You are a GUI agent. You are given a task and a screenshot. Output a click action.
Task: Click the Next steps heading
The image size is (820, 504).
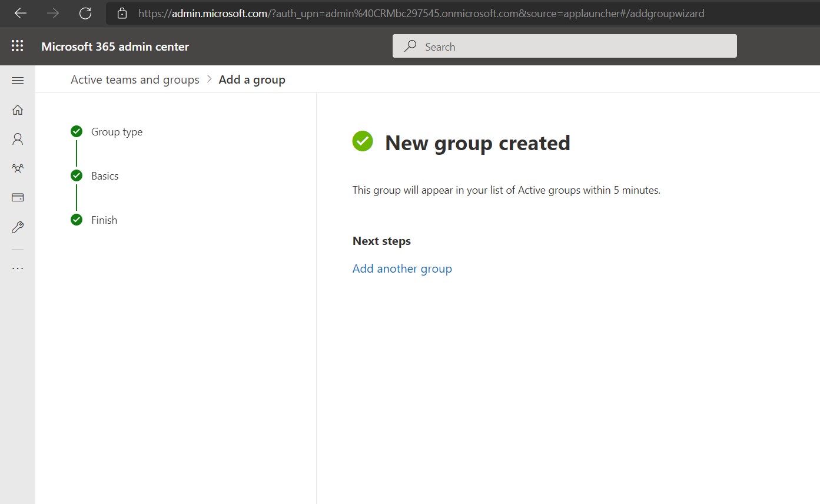pos(381,241)
